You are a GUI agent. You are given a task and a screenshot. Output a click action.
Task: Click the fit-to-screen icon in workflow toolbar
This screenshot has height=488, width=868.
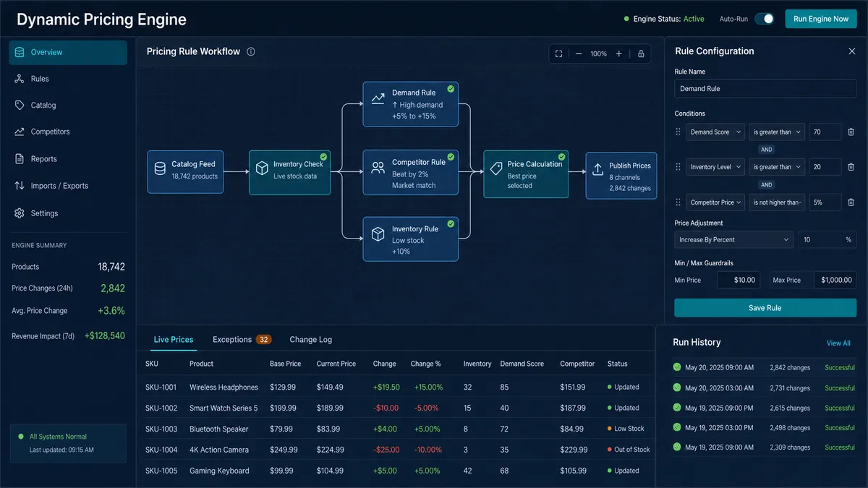558,53
